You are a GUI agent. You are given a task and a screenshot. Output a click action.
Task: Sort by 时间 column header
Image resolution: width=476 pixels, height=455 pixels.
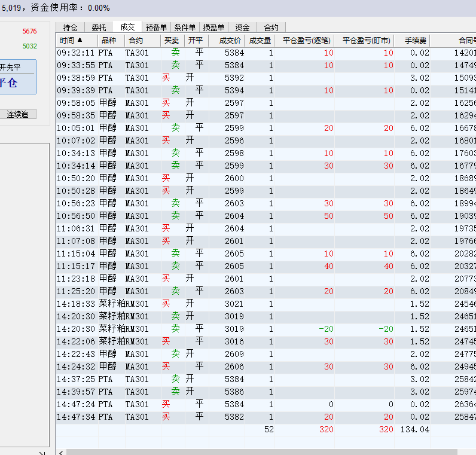(x=77, y=41)
